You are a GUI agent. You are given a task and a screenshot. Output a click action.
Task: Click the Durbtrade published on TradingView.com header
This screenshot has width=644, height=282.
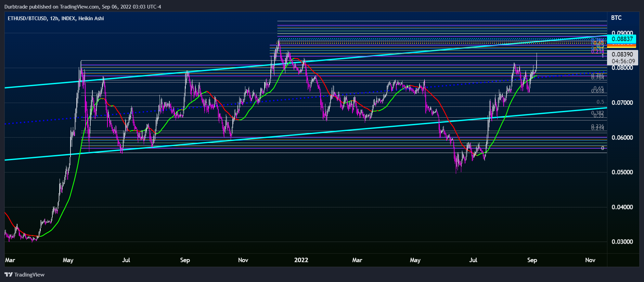point(83,7)
